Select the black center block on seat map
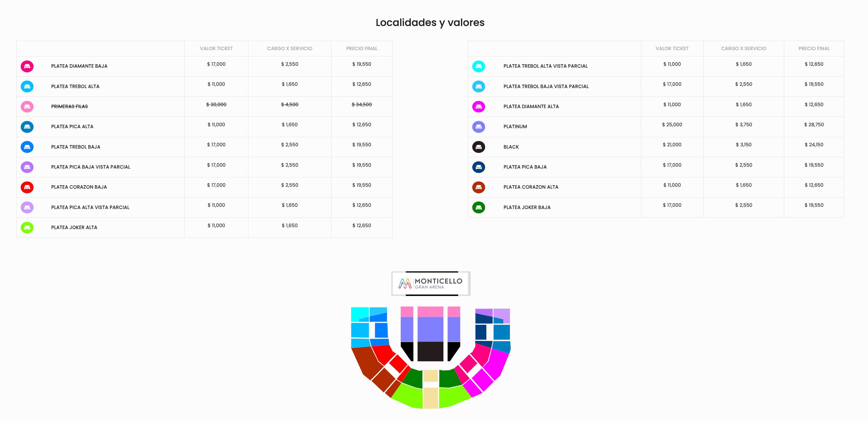The image size is (868, 423). click(430, 351)
